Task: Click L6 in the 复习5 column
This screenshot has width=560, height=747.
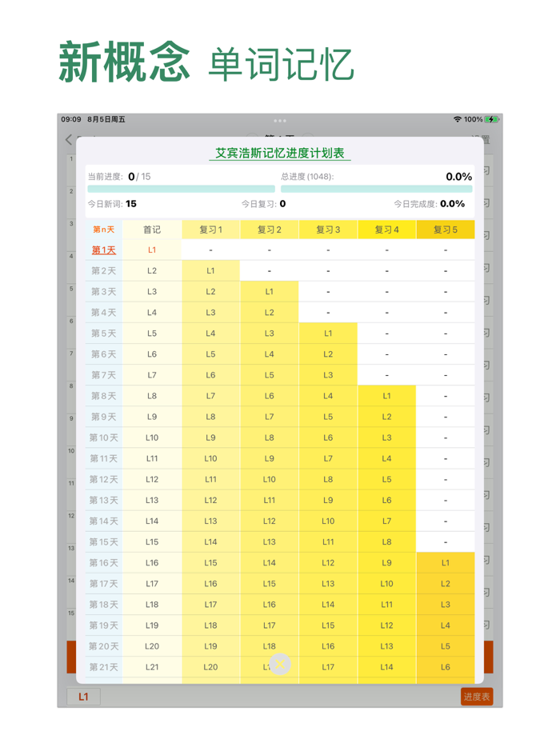Action: tap(445, 667)
